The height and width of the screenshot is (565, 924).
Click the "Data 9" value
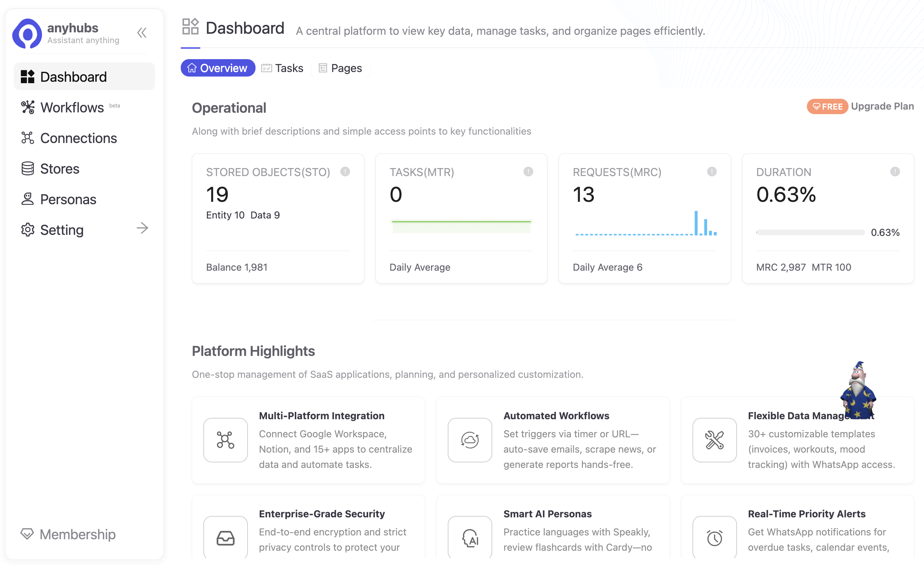click(265, 215)
